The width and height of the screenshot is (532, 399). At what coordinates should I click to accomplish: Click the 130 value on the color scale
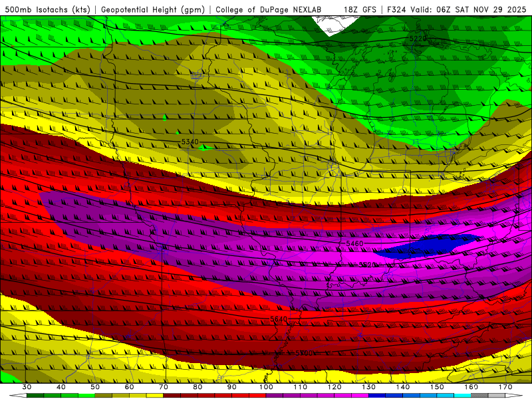(369, 387)
